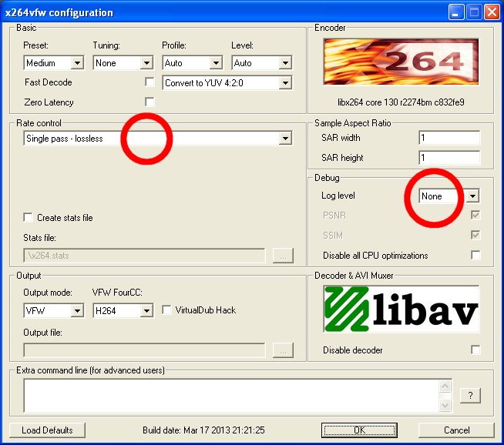Click the x264 flame logo image

click(x=401, y=62)
